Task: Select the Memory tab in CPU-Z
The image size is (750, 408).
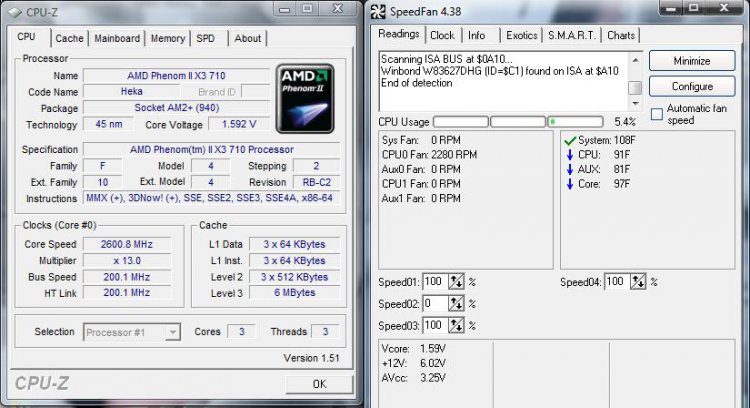Action: tap(168, 38)
